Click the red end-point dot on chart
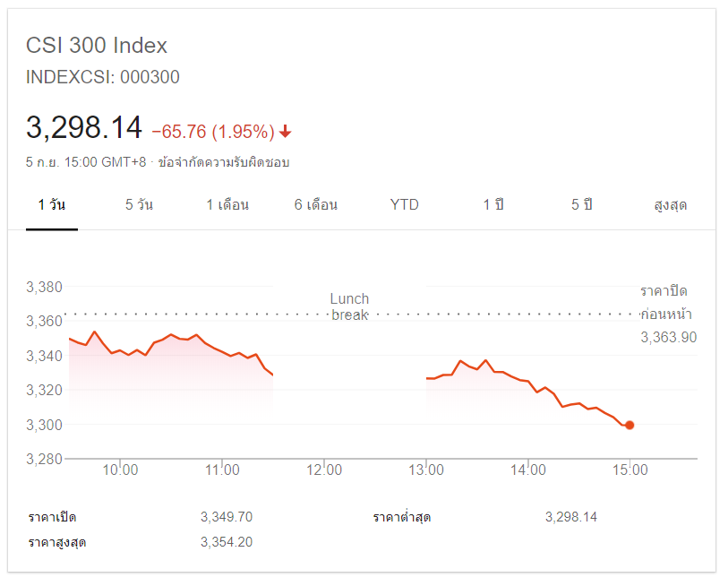This screenshot has width=728, height=586. [630, 425]
